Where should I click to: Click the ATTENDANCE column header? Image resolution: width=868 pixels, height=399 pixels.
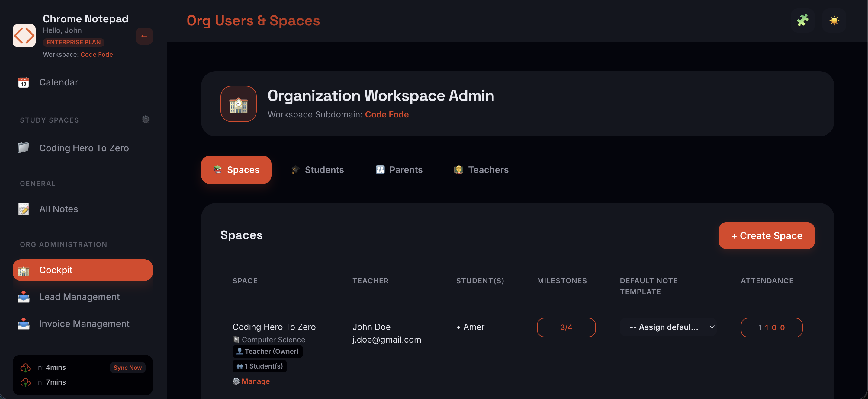click(x=767, y=281)
